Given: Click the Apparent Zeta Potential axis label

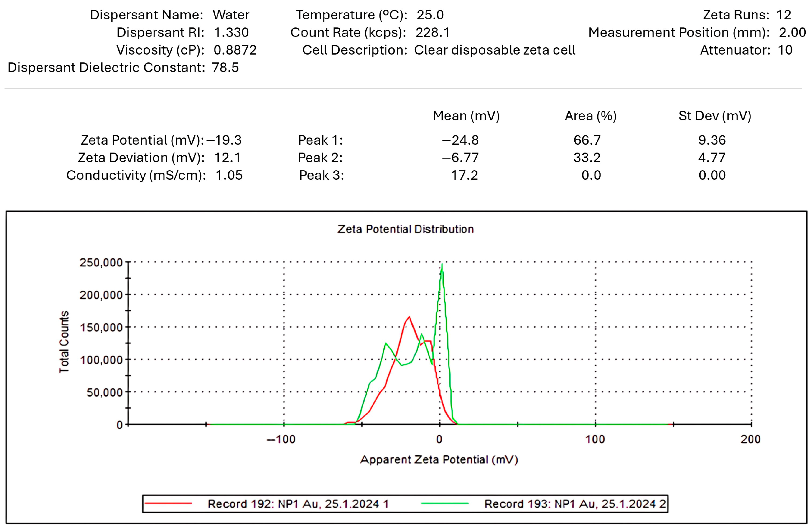Looking at the screenshot, I should [439, 460].
